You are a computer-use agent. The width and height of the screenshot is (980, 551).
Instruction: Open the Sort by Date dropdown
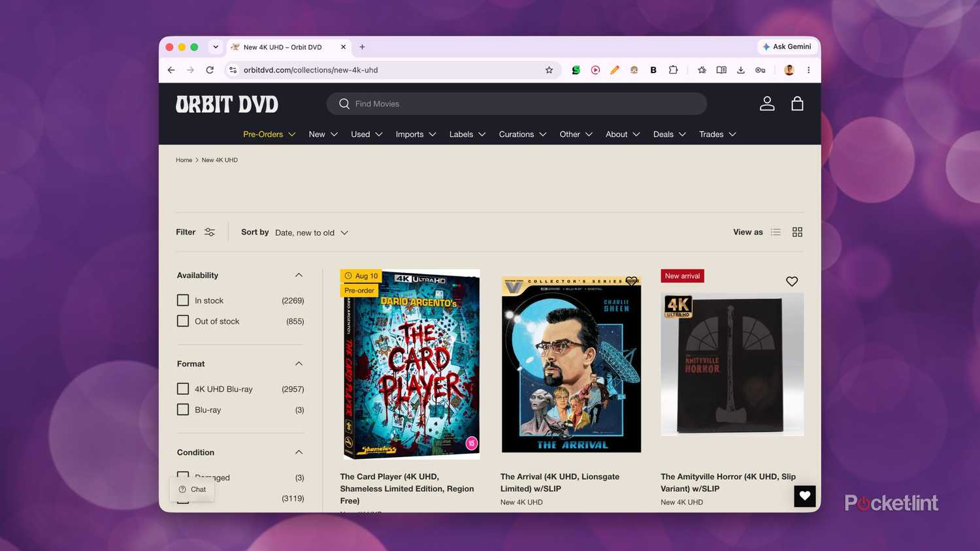312,232
